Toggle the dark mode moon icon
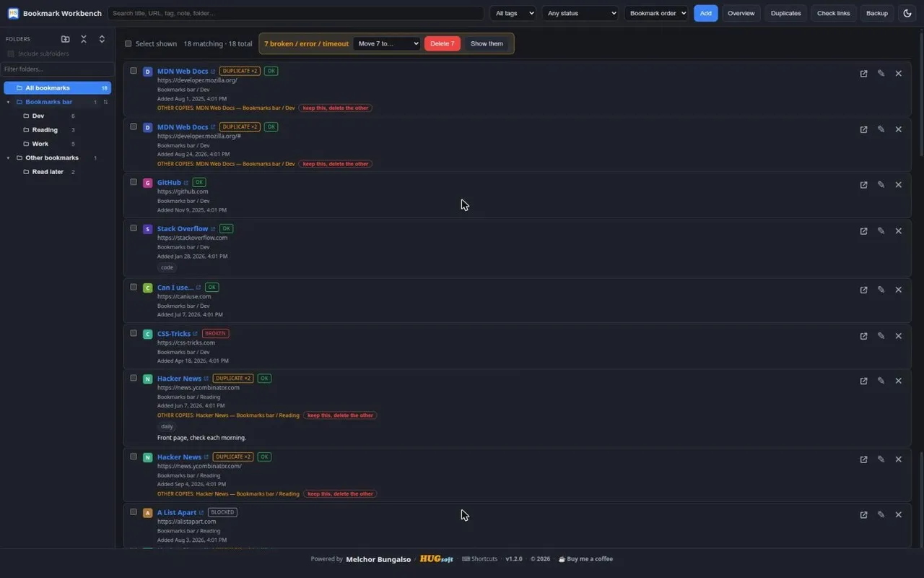924x578 pixels. [907, 13]
